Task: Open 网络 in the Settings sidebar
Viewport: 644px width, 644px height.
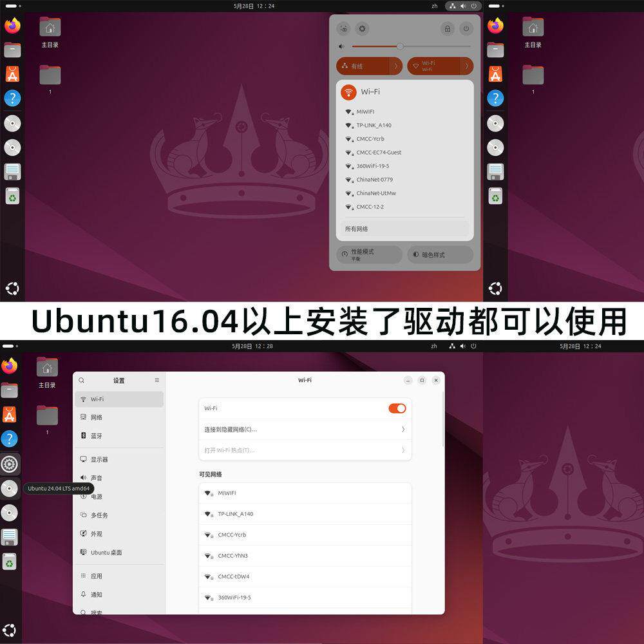Action: coord(119,417)
